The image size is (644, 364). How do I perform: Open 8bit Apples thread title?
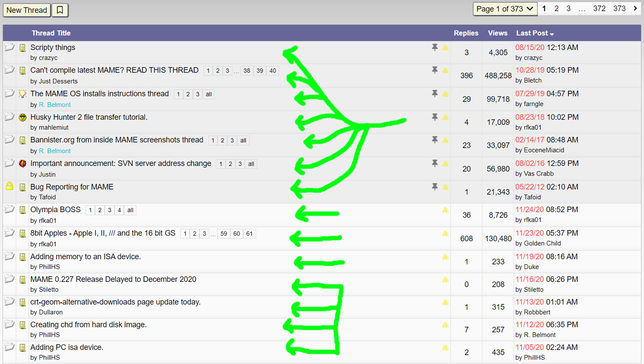click(103, 234)
